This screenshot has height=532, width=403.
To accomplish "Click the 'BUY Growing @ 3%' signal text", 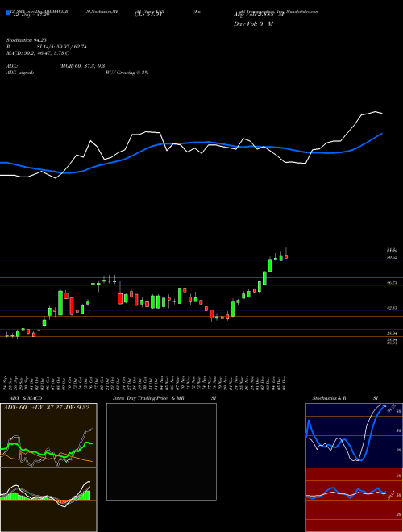I will [127, 73].
